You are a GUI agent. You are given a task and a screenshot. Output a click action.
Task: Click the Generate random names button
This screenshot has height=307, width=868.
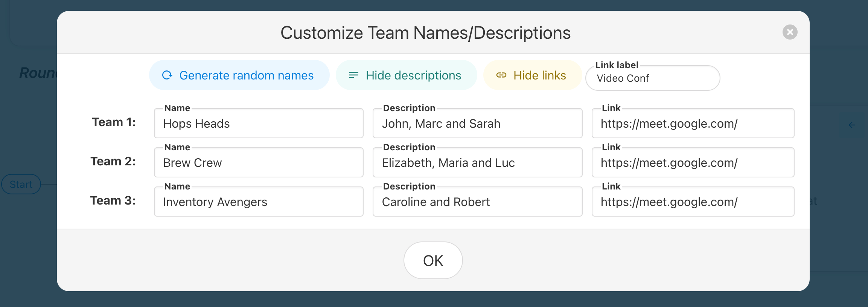tap(239, 75)
